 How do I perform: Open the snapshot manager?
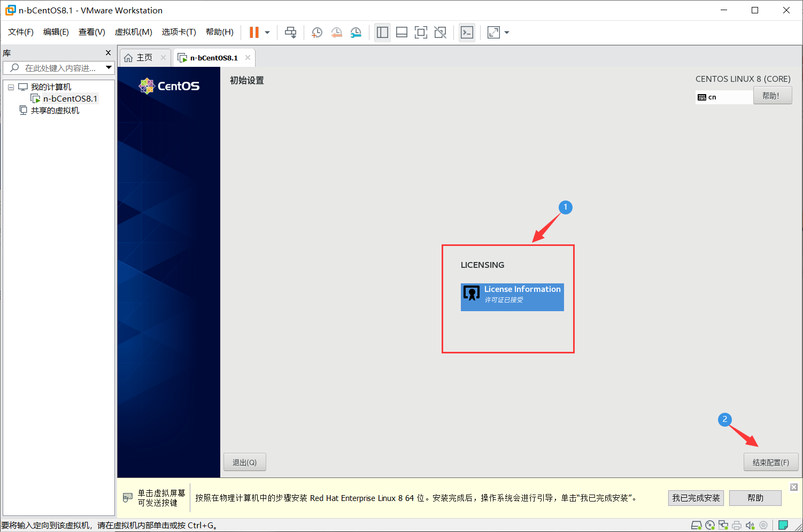pos(356,33)
